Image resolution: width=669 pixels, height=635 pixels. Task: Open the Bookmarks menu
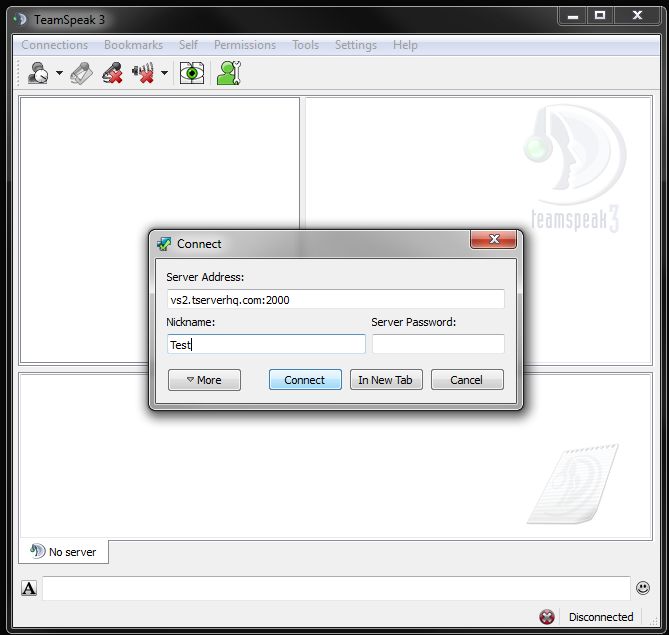tap(134, 45)
